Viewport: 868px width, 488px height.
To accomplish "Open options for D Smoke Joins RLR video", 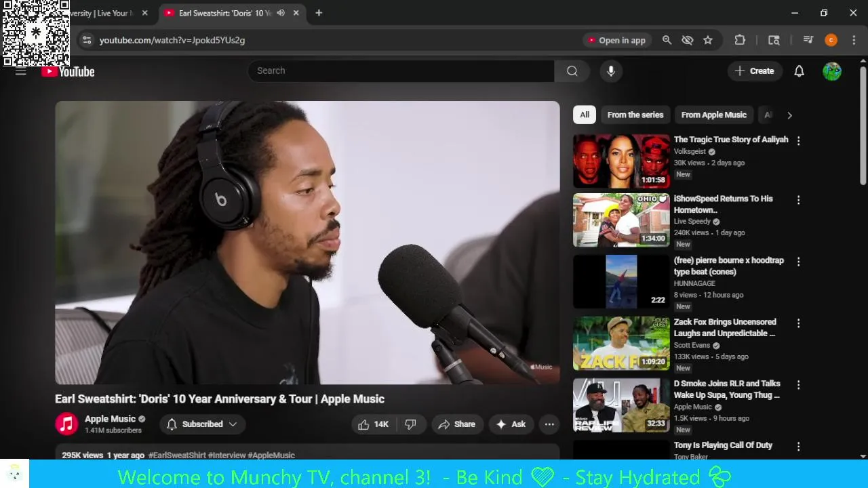I will tap(798, 385).
